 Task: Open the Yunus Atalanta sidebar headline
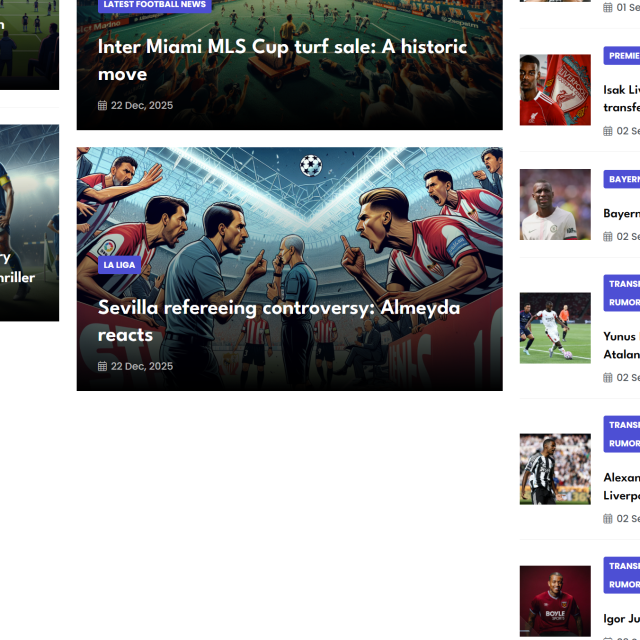621,345
